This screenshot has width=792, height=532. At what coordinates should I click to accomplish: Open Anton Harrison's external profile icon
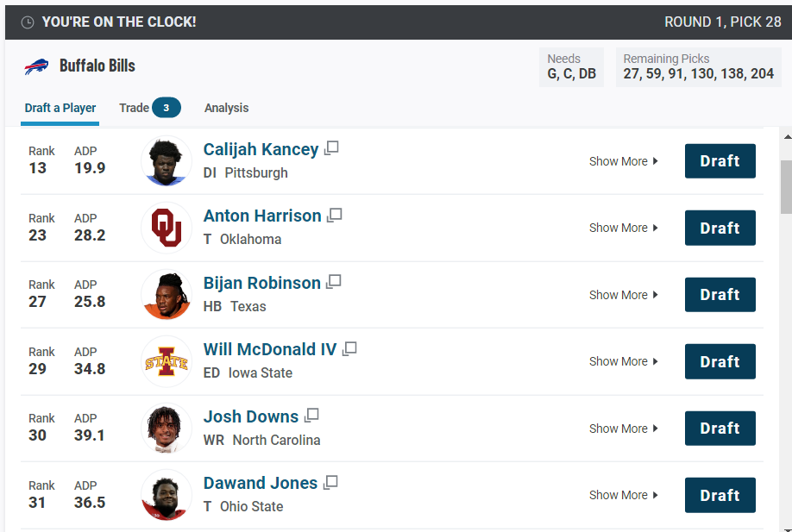tap(335, 216)
